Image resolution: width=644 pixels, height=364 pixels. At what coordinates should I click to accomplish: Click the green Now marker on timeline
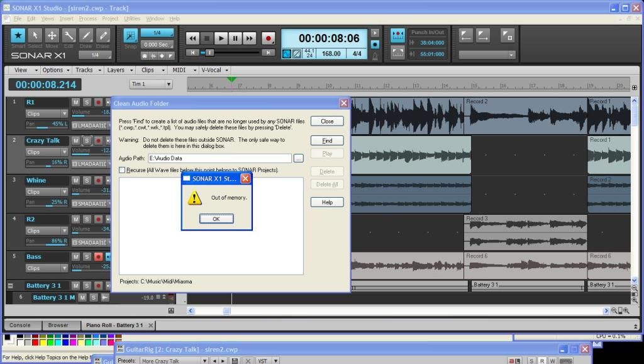point(231,79)
